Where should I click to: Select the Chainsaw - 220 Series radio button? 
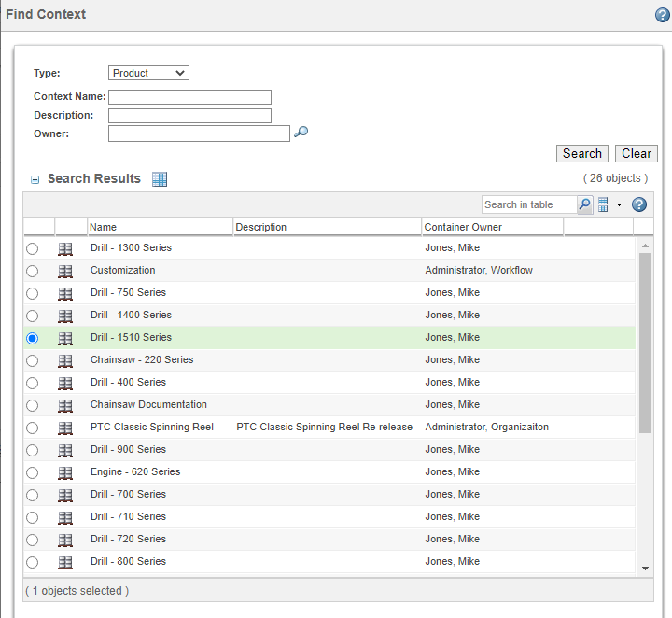tap(33, 360)
